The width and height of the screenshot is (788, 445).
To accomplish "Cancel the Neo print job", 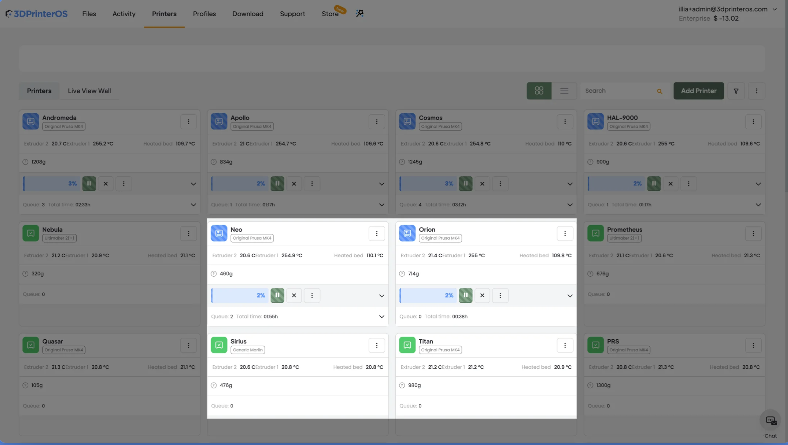I will pos(294,295).
